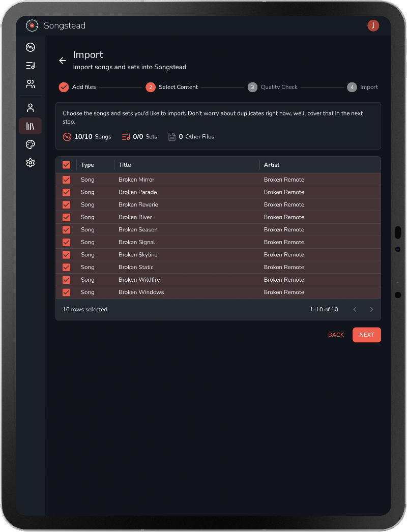Uncheck the Broken Signal row
This screenshot has height=532, width=407.
coord(66,242)
